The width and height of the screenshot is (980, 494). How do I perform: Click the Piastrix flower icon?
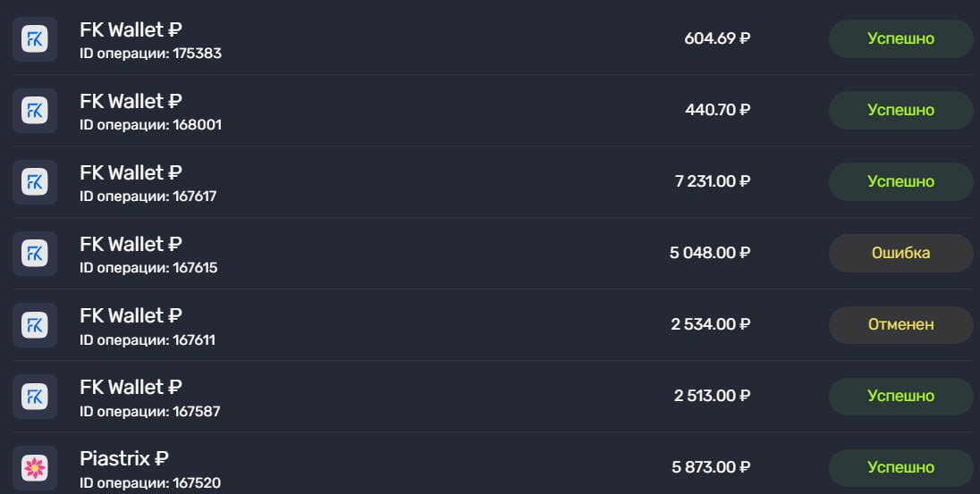coord(35,467)
